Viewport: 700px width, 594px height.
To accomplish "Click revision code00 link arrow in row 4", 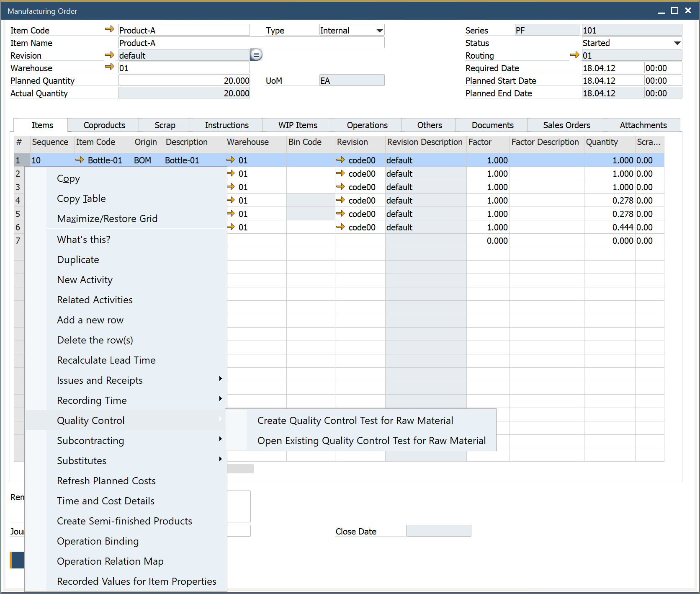I will click(x=340, y=200).
